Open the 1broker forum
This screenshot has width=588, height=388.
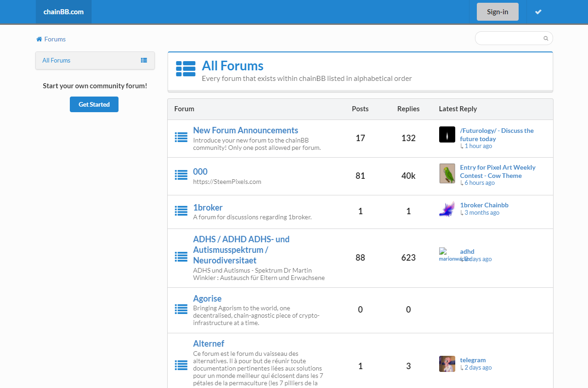pyautogui.click(x=208, y=207)
